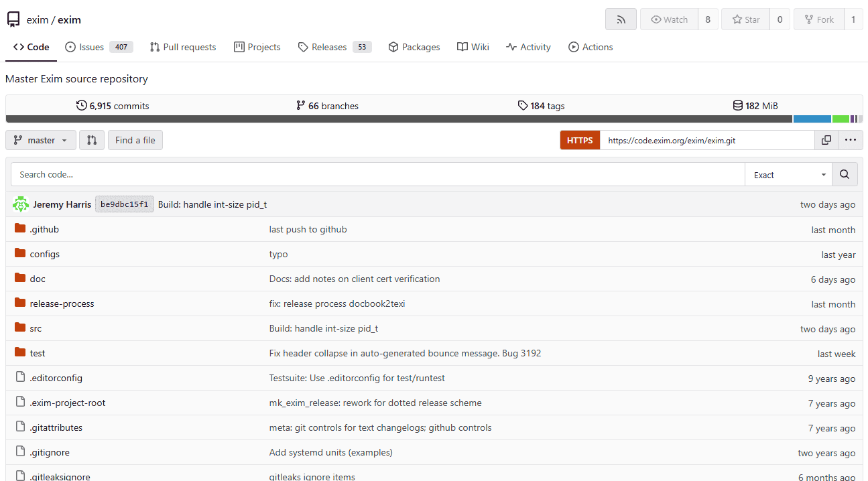Click the test folder icon

click(x=20, y=353)
